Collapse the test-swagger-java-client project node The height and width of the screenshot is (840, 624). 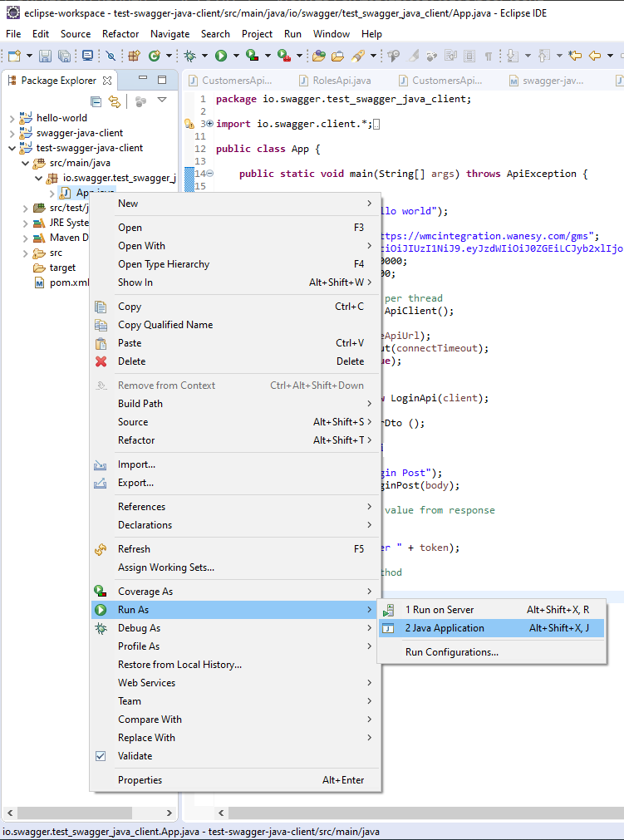tap(12, 148)
